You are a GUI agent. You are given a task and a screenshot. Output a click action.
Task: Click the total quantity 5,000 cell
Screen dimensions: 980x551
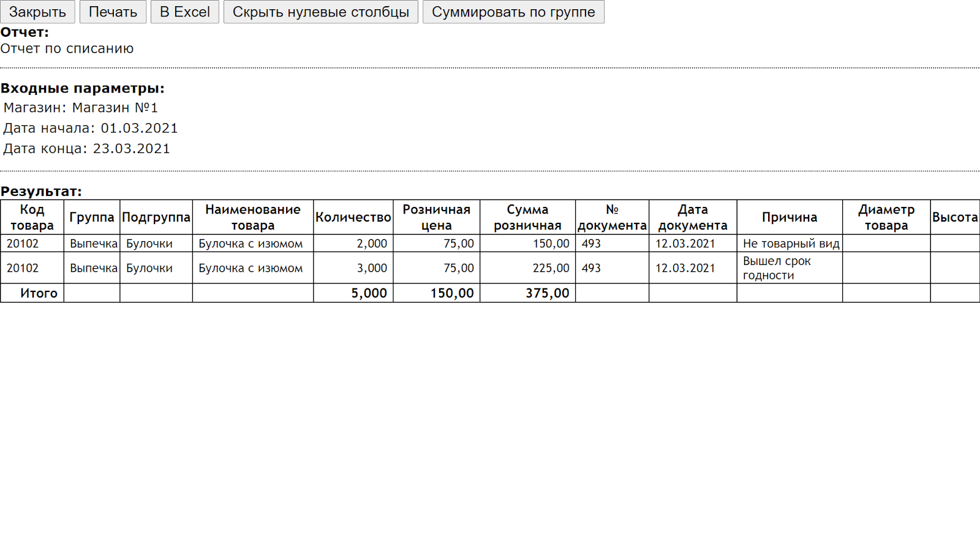(x=369, y=293)
